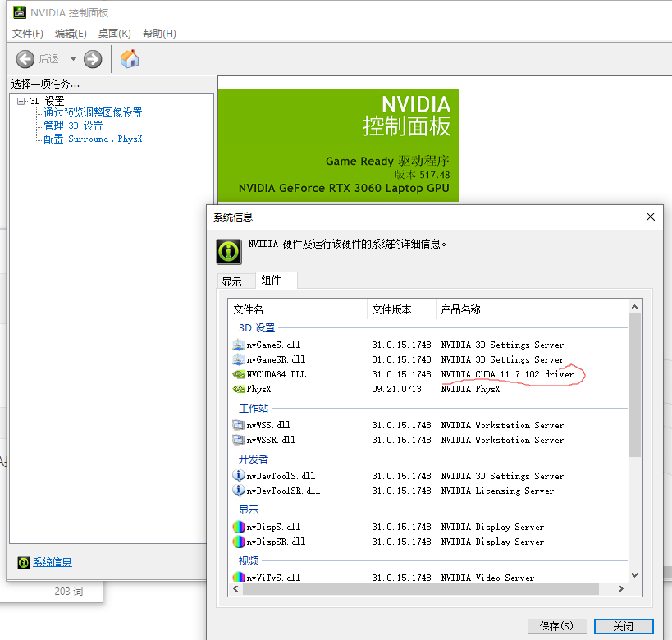Click nvDispSR.dll file icon

238,542
